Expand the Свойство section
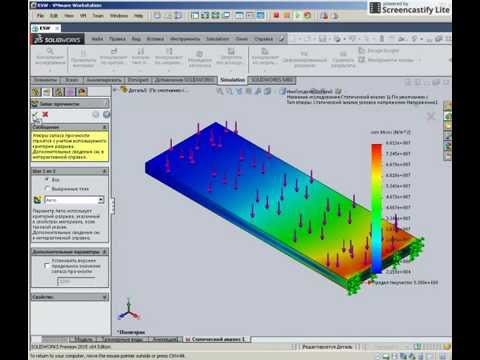 pos(105,297)
